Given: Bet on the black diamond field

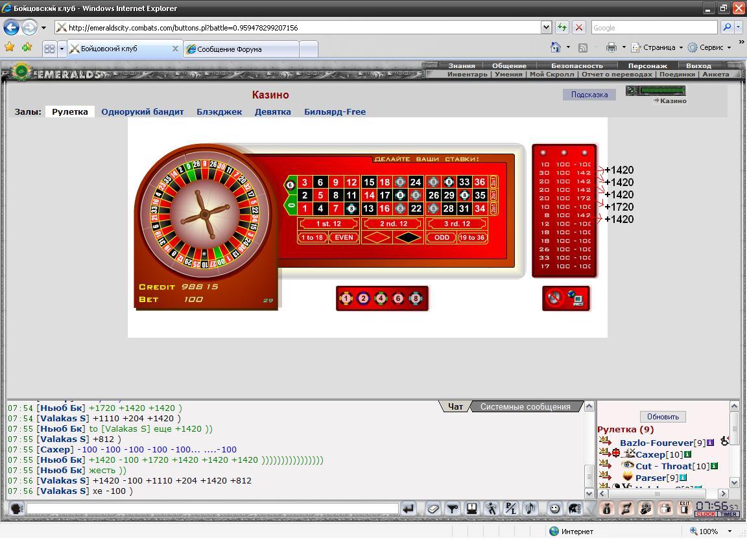Looking at the screenshot, I should 409,237.
